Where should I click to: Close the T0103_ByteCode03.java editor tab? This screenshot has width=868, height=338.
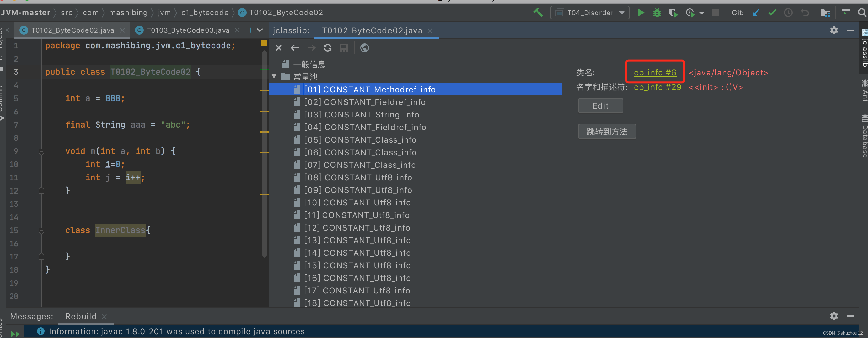tap(237, 30)
